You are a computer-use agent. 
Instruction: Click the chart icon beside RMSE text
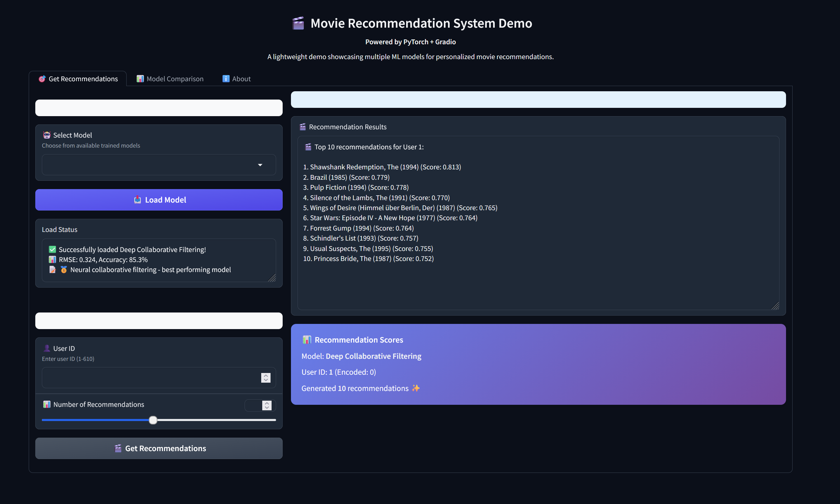coord(53,260)
